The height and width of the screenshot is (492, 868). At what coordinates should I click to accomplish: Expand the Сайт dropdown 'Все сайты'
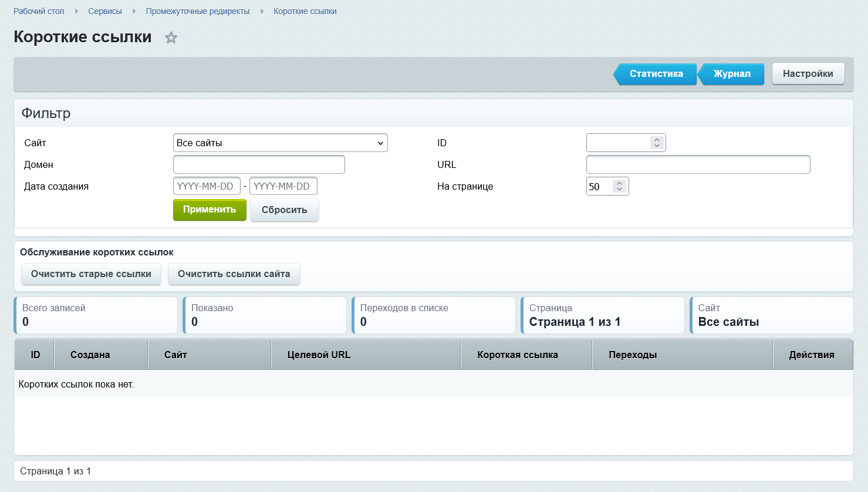tap(281, 143)
